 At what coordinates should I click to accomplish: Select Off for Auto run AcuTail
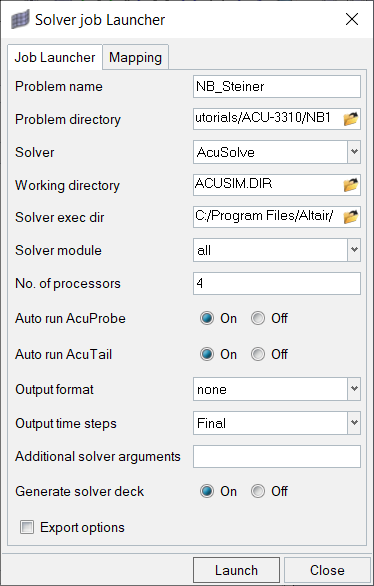(258, 354)
